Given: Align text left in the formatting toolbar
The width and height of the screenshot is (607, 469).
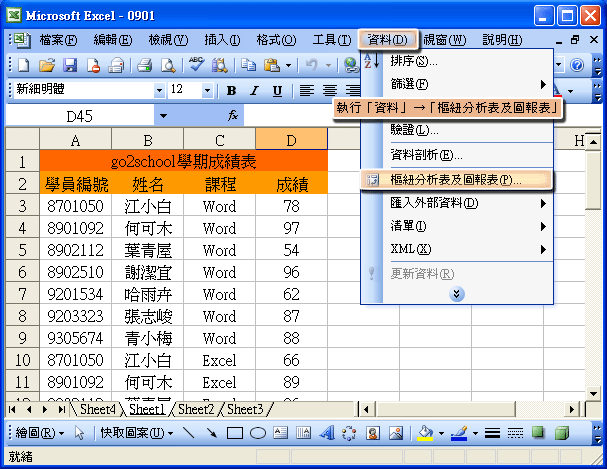Looking at the screenshot, I should click(307, 91).
